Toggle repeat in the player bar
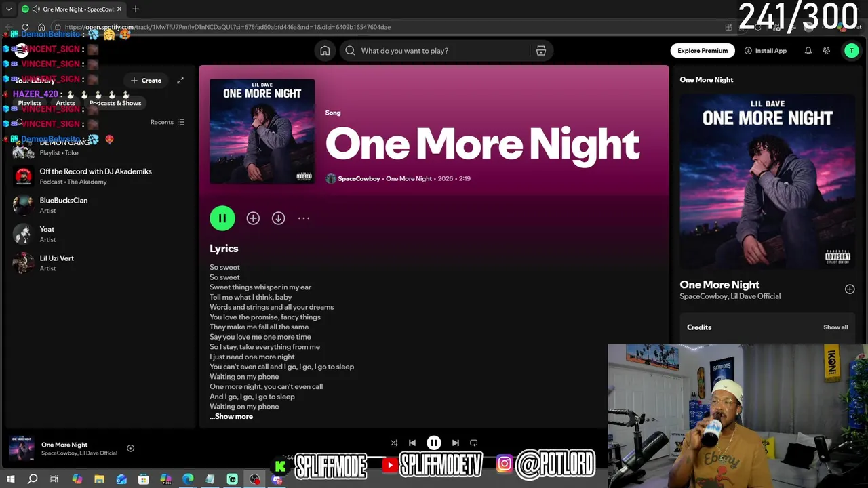868x488 pixels. [x=474, y=443]
